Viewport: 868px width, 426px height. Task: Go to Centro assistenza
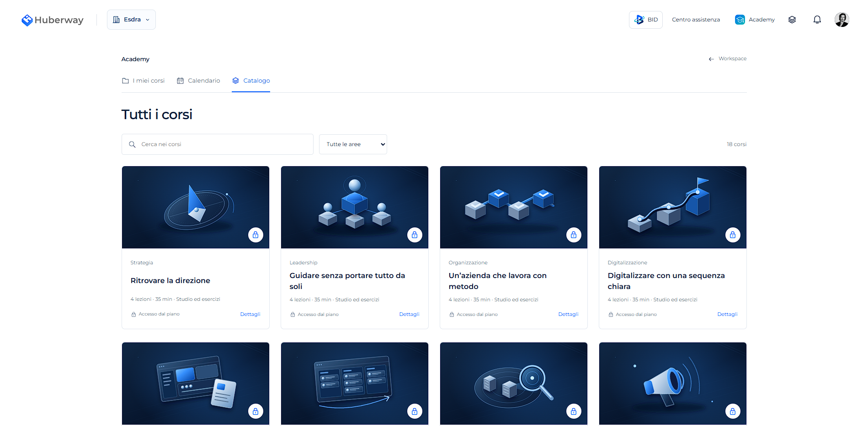click(x=696, y=20)
